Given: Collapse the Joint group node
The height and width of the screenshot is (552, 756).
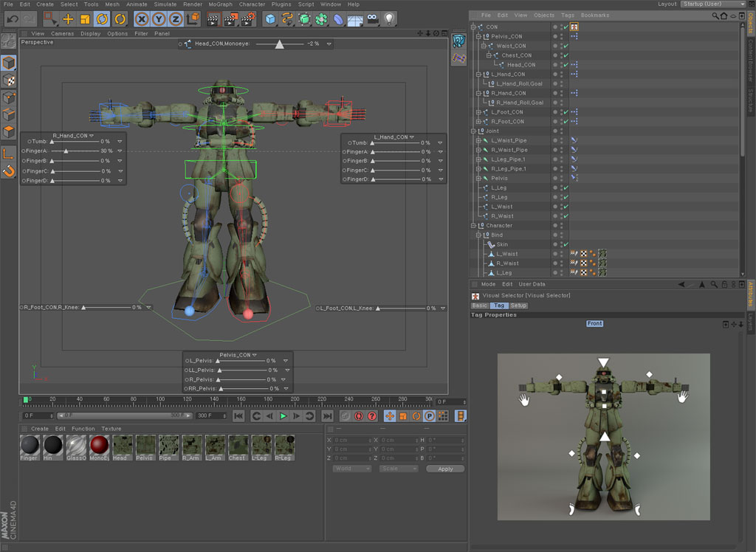Looking at the screenshot, I should click(x=473, y=131).
